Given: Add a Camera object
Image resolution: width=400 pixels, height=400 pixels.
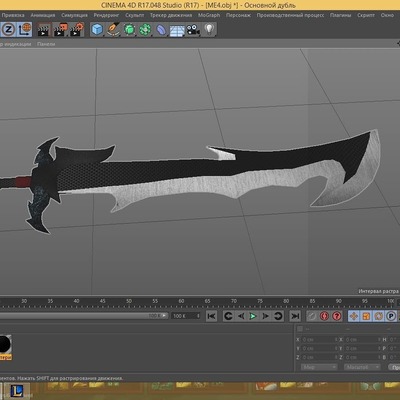Looking at the screenshot, I should coord(193,30).
